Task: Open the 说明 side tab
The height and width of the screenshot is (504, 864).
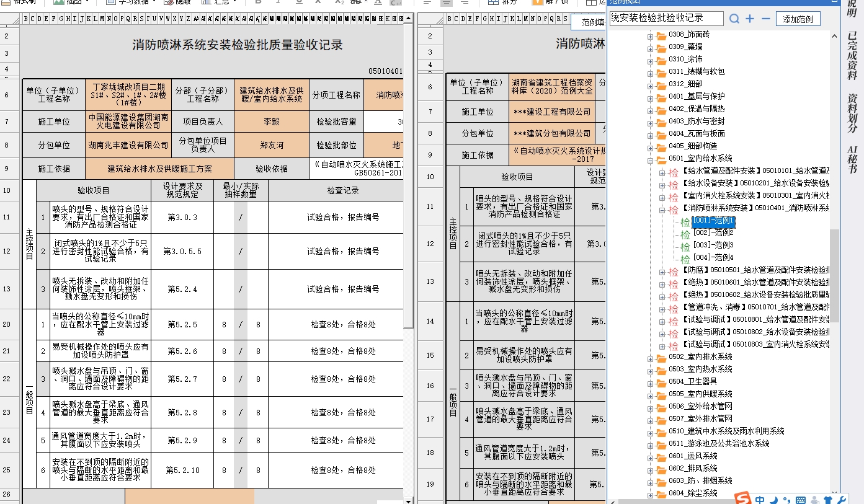Action: pyautogui.click(x=852, y=7)
